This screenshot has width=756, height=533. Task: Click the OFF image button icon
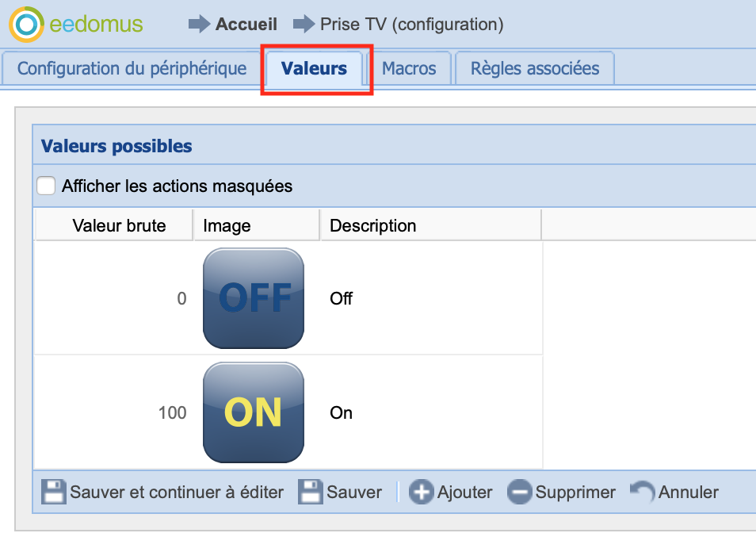254,298
